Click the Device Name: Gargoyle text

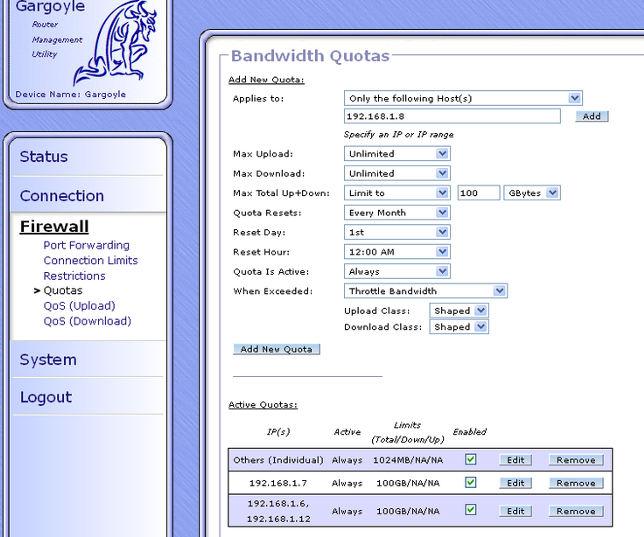click(71, 94)
